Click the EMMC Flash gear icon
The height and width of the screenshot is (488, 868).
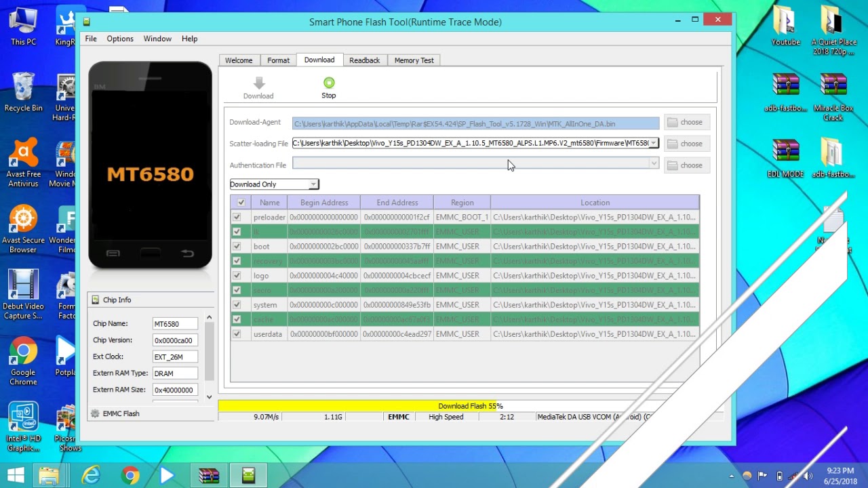tap(95, 413)
